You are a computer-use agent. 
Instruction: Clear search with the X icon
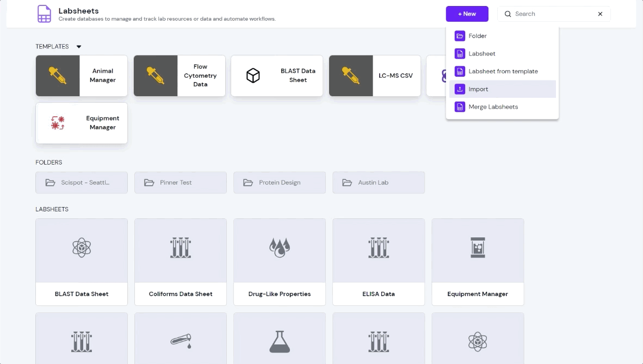[600, 14]
